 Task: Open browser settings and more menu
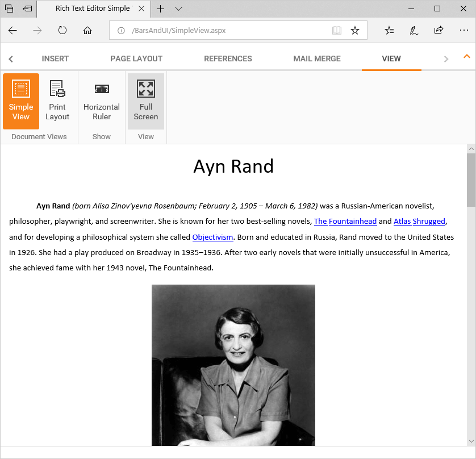[x=464, y=30]
